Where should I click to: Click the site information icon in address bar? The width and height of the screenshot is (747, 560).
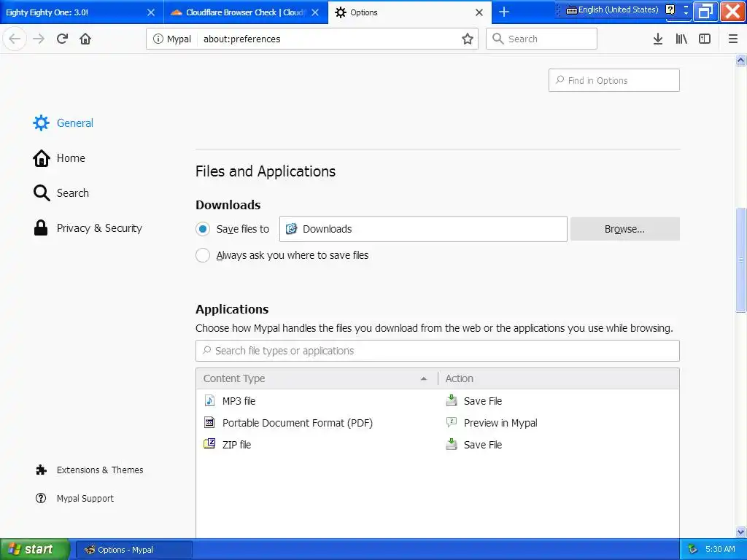pos(158,39)
